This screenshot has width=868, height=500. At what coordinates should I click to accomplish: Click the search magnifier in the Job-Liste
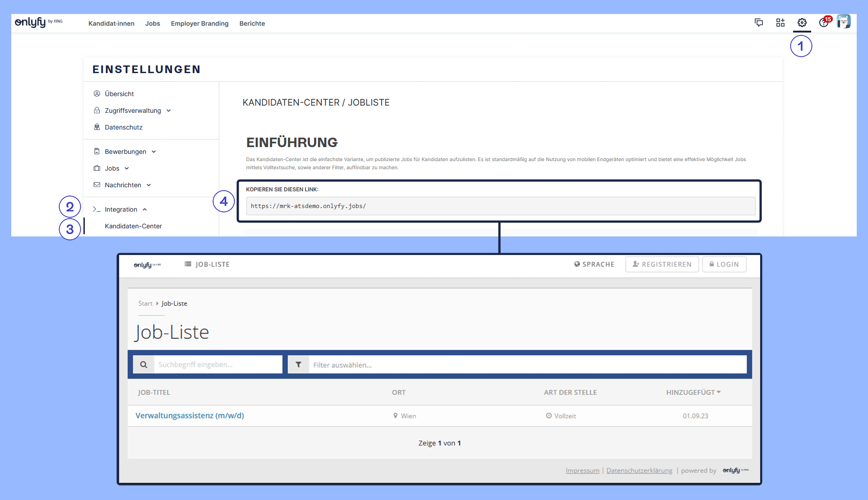coord(143,364)
